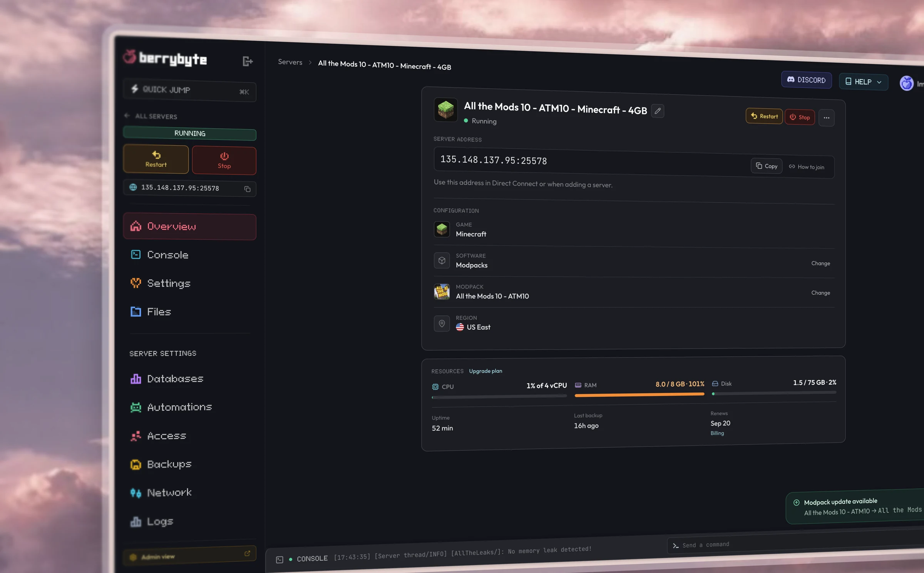Viewport: 924px width, 573px height.
Task: Expand the Help dropdown
Action: pos(864,82)
